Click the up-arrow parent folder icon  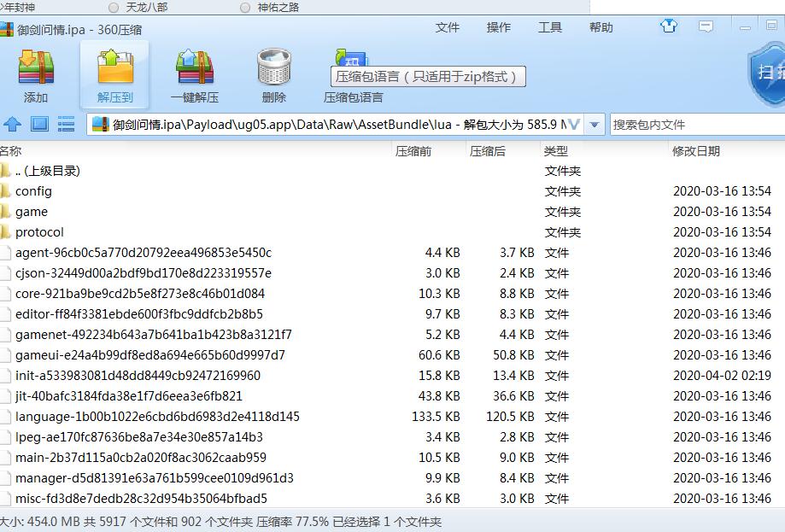tap(12, 124)
